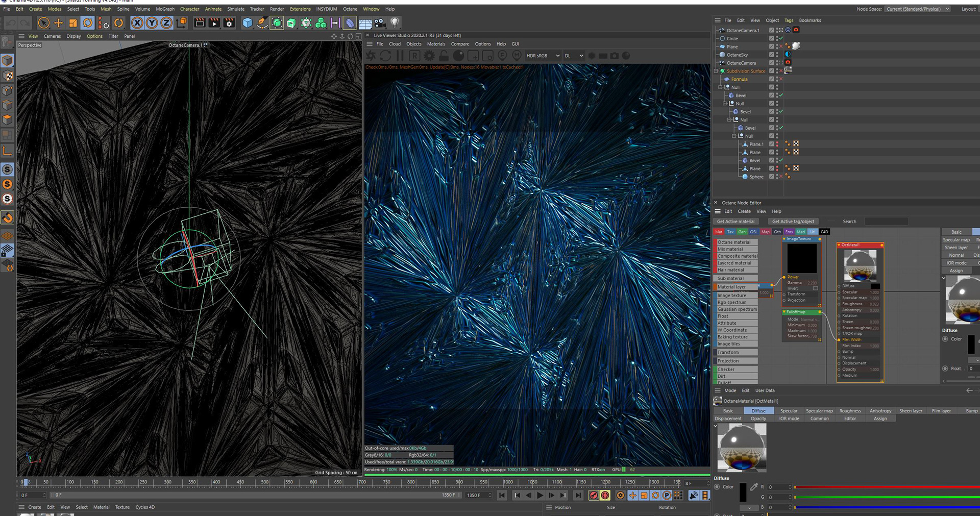Image resolution: width=980 pixels, height=516 pixels.
Task: Select the OctaneSky object
Action: click(x=737, y=55)
